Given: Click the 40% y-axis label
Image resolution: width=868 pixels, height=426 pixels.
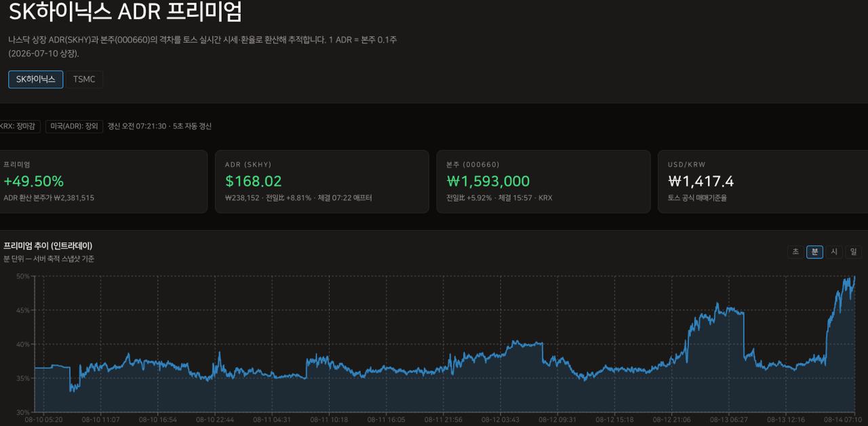Looking at the screenshot, I should (x=23, y=344).
